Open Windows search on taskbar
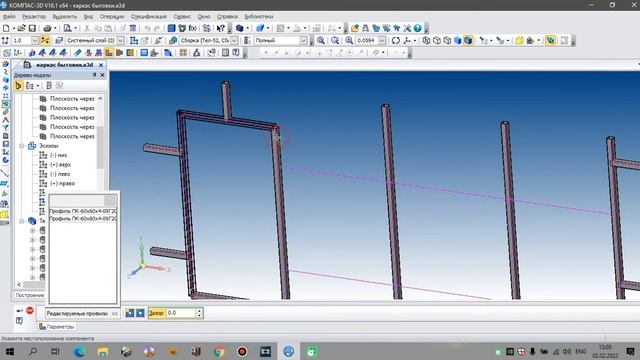Screen dimensions: 640x360 click(x=32, y=351)
